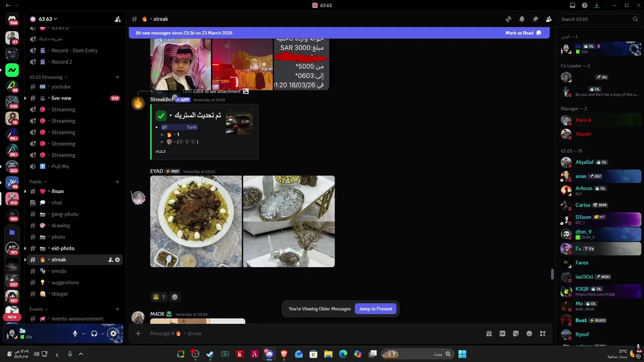Screen dimensions: 644x362
Task: Show pinned messages with the pin icon
Action: (x=535, y=19)
